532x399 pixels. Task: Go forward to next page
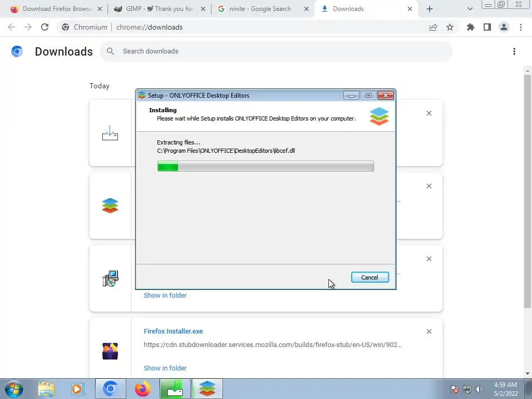pos(28,27)
